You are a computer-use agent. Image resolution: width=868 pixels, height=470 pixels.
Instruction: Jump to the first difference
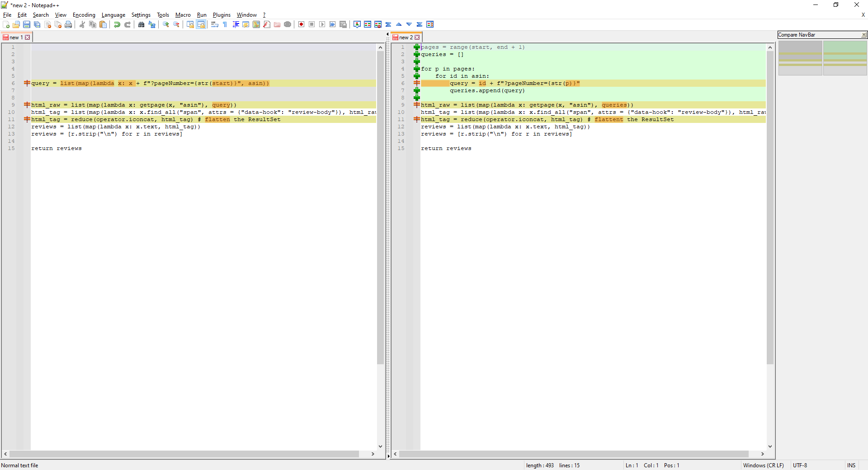388,24
